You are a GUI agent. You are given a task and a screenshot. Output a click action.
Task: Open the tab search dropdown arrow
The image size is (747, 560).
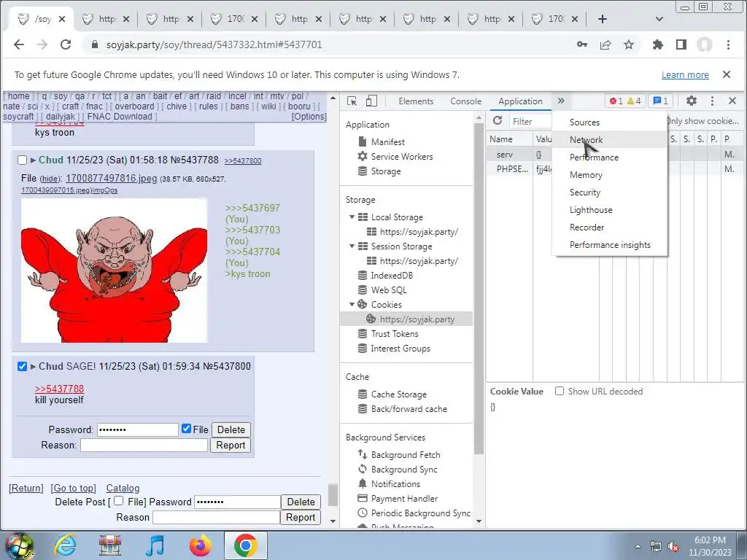pos(659,19)
